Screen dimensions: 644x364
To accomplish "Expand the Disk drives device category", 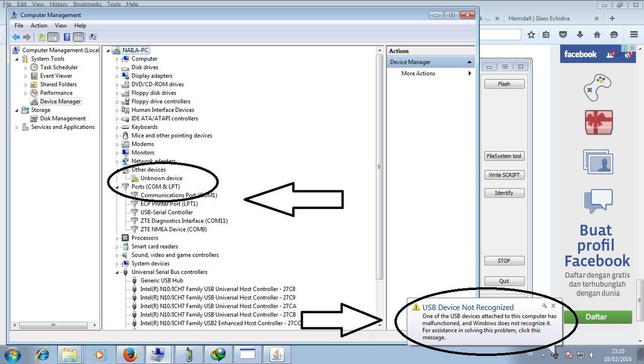I will (x=117, y=67).
